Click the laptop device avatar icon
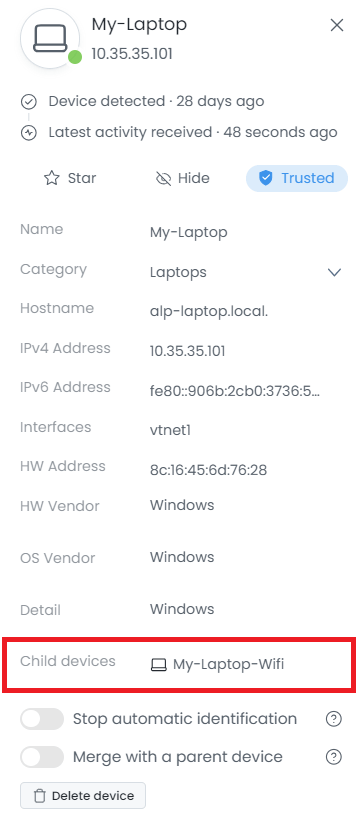Screen dimensions: 363x817 point(50,38)
